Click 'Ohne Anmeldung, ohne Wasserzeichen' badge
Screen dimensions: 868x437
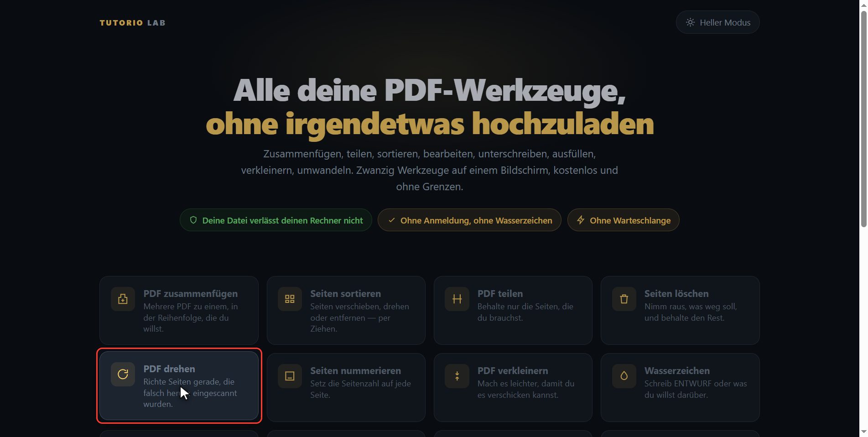(469, 220)
